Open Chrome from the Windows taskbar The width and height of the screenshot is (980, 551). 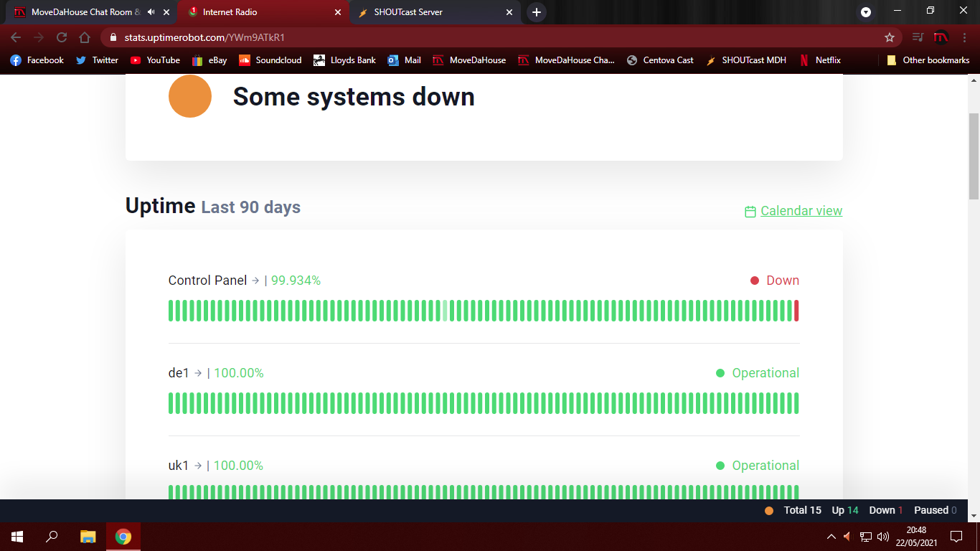(123, 536)
